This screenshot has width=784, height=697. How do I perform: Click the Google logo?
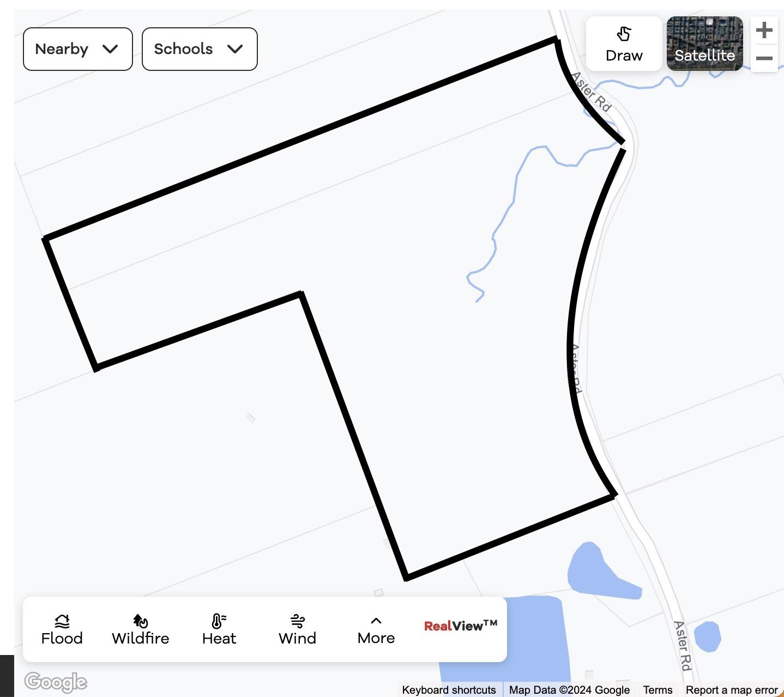click(56, 682)
